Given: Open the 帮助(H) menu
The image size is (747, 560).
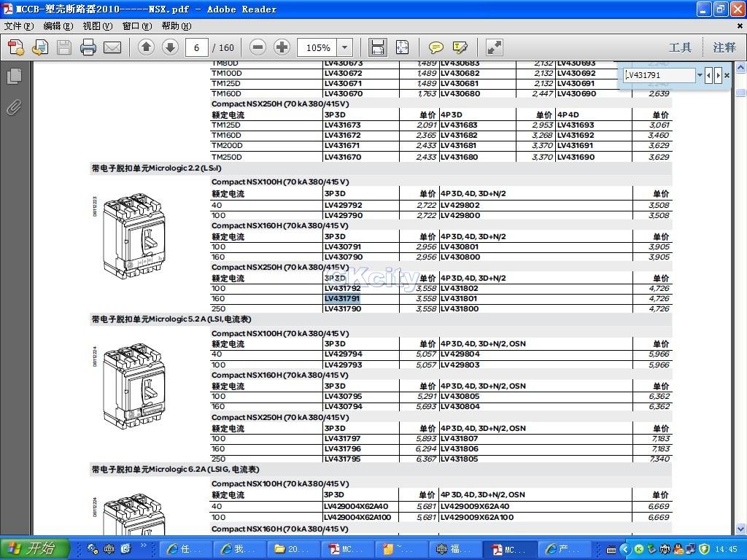Looking at the screenshot, I should pos(177,26).
